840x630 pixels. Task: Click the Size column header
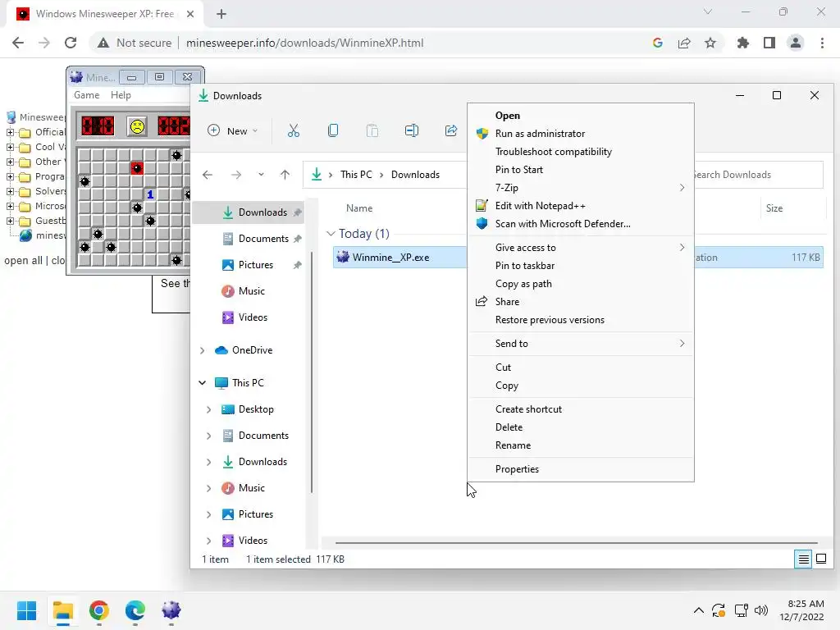coord(774,208)
